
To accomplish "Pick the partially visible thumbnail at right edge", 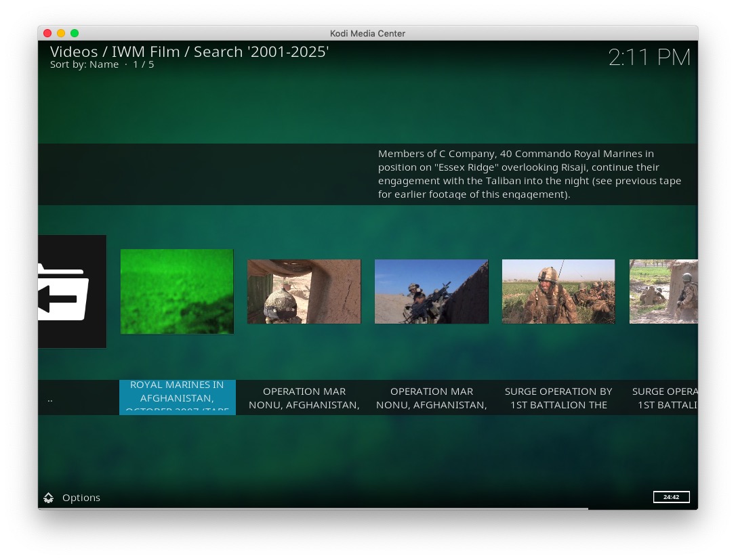I will (x=663, y=291).
